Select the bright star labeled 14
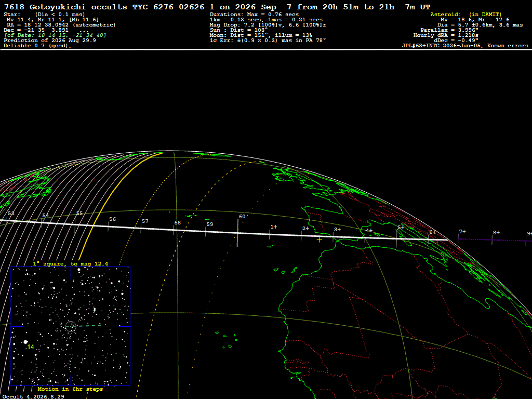Image resolution: width=532 pixels, height=399 pixels. tap(25, 342)
